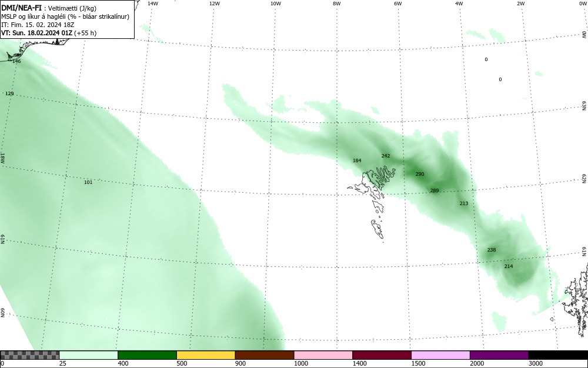
Task: Click the map value 242
Action: pos(386,156)
